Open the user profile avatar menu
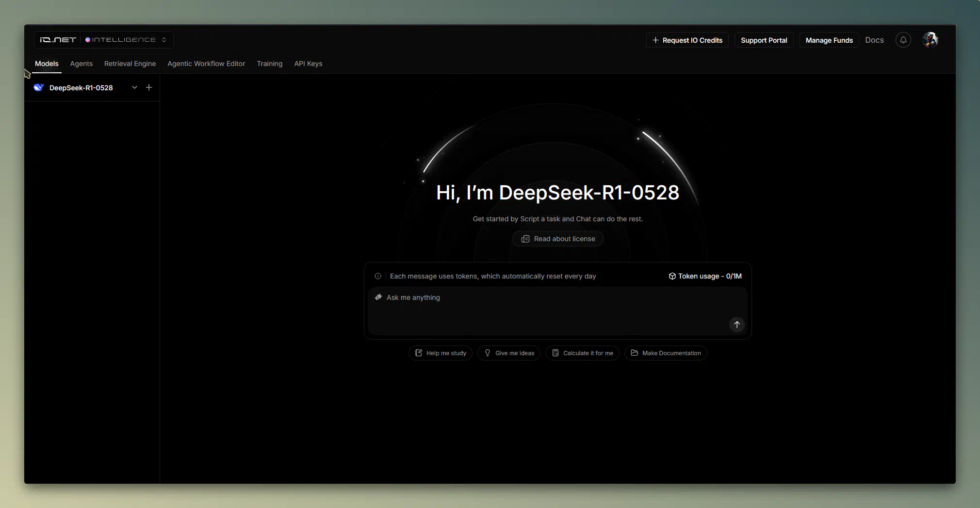980x508 pixels. tap(930, 40)
